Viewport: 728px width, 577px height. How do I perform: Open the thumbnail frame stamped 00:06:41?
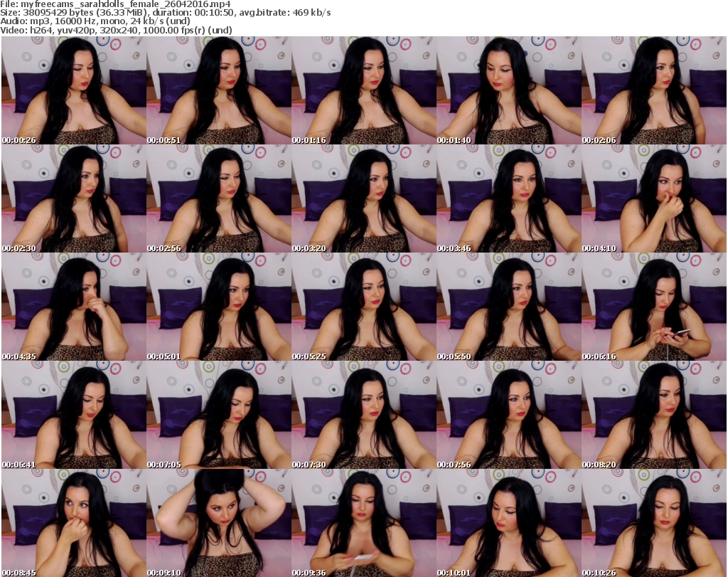(x=74, y=415)
